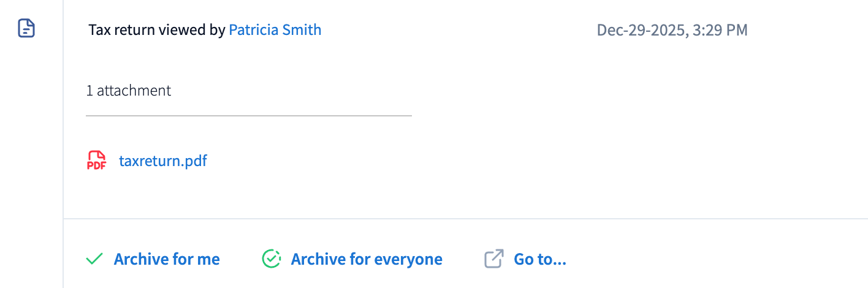Click the external link icon beside Go to
Screen dimensions: 868x288
pos(493,259)
